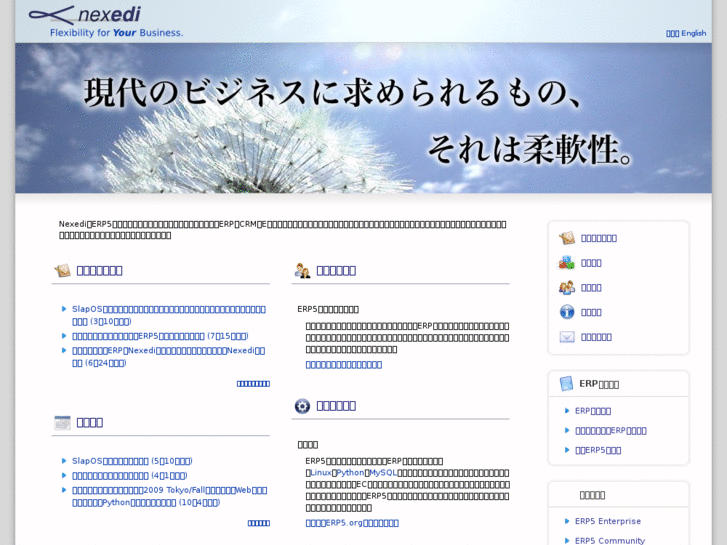Viewport: 727px width, 545px height.
Task: Open the SlapOS news article dated 3/10
Action: pos(169,315)
